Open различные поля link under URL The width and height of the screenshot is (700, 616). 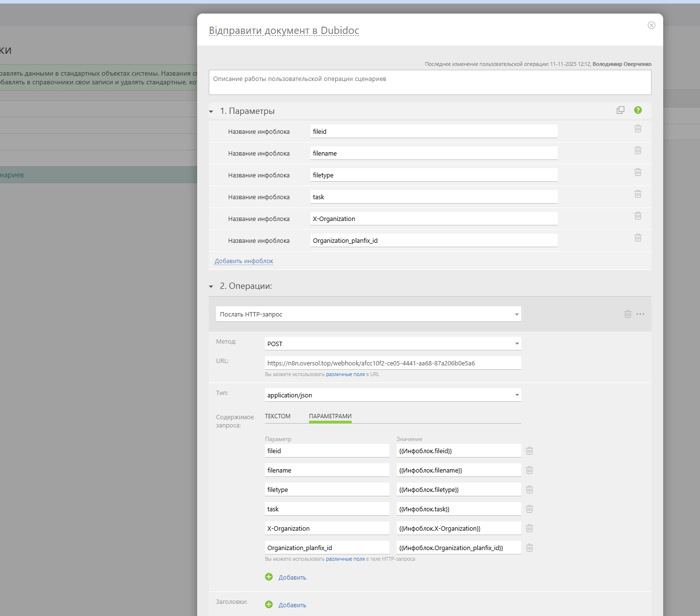(x=345, y=374)
